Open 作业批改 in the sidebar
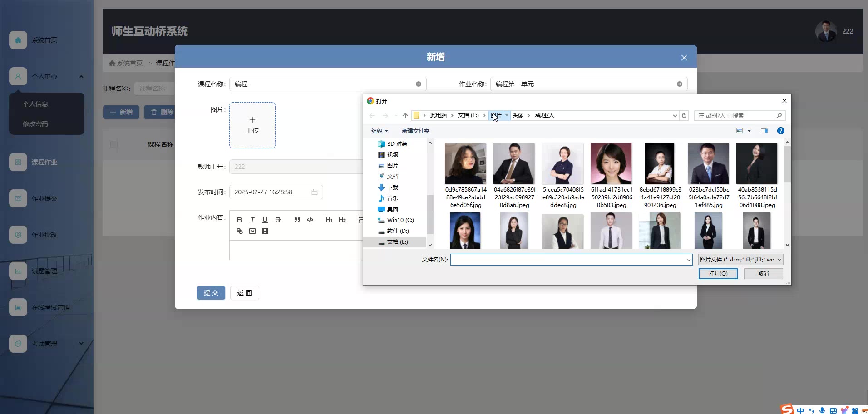 coord(44,235)
